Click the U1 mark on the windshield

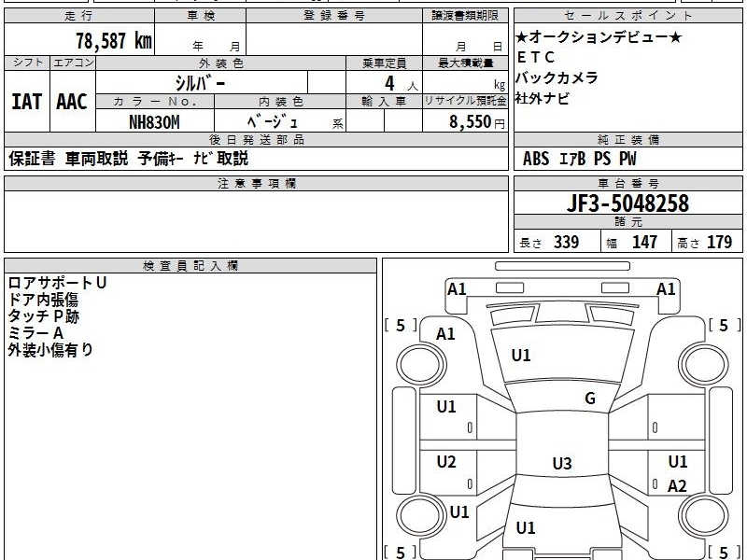[x=521, y=356]
